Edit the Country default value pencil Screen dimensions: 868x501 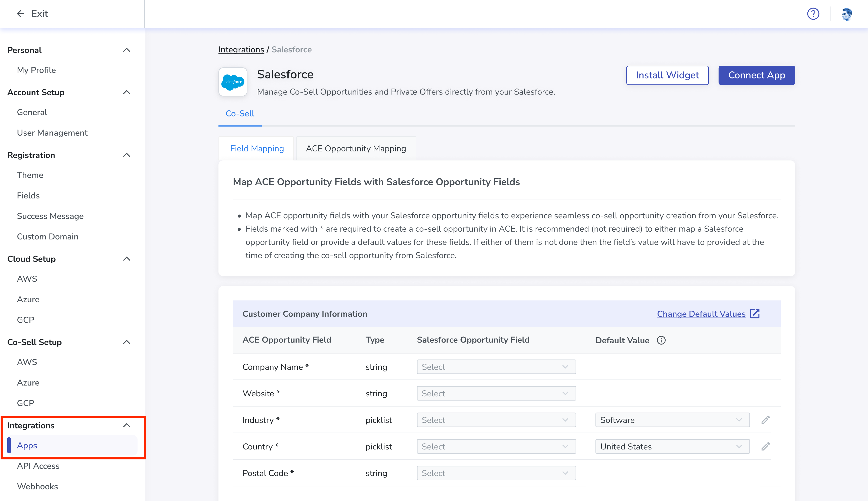tap(765, 446)
